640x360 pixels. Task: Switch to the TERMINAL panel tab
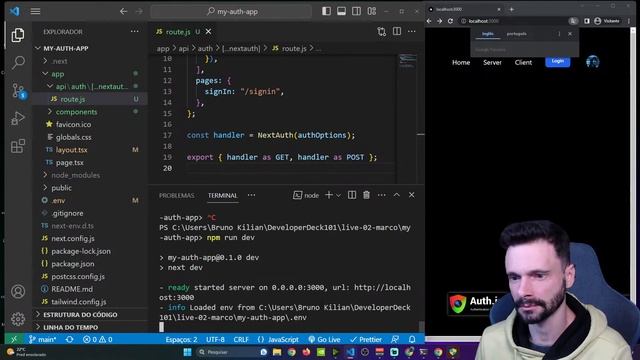222,196
